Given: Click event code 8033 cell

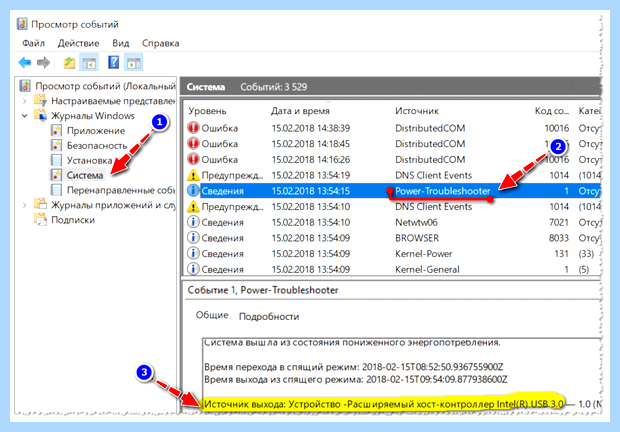Looking at the screenshot, I should [559, 238].
